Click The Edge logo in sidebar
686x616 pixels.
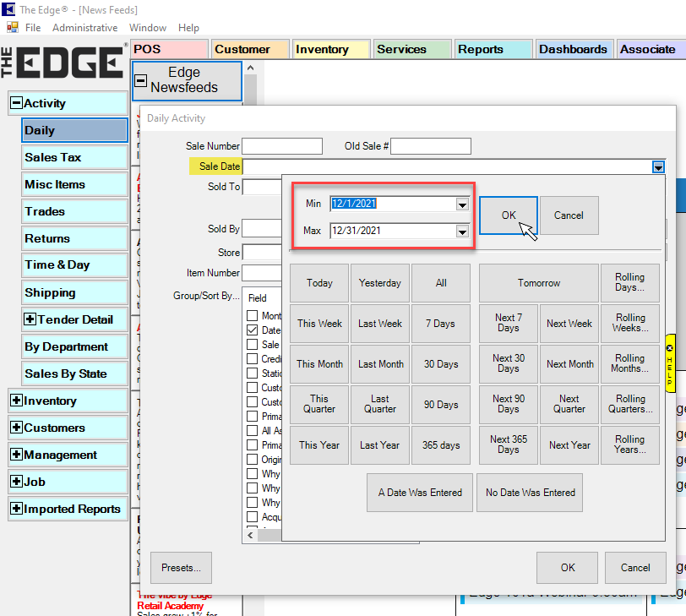coord(65,62)
